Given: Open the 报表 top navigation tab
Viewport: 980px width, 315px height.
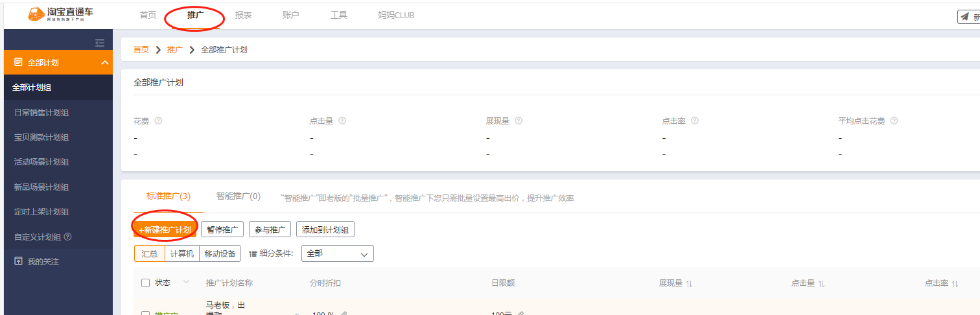Looking at the screenshot, I should click(244, 15).
